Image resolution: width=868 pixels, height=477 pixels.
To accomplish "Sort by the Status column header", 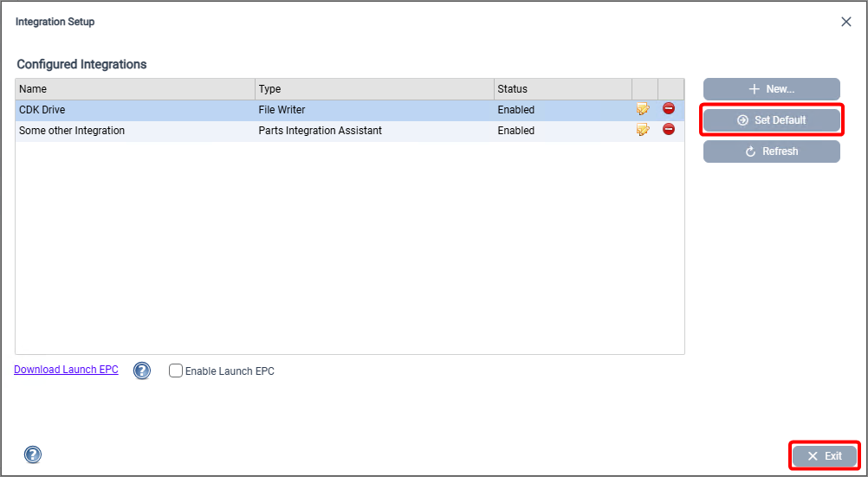I will click(x=563, y=89).
